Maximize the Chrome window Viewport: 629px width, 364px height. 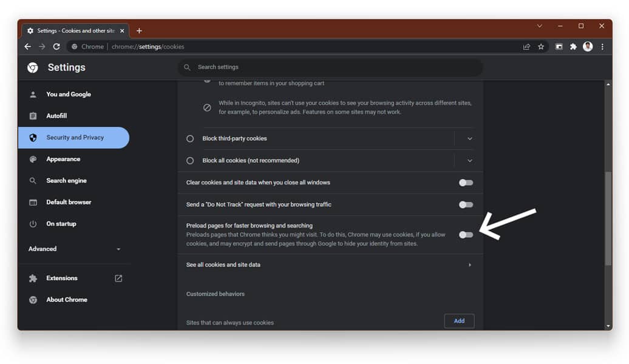(x=581, y=26)
